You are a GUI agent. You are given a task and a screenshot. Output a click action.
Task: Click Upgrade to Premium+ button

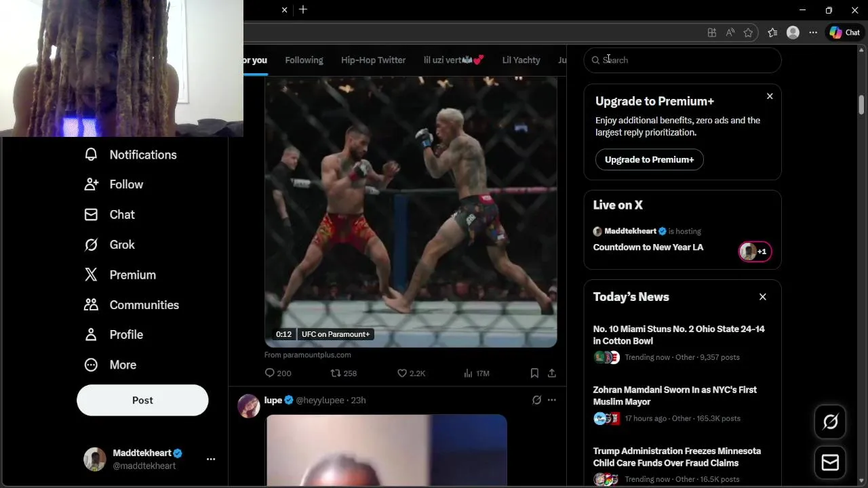649,159
